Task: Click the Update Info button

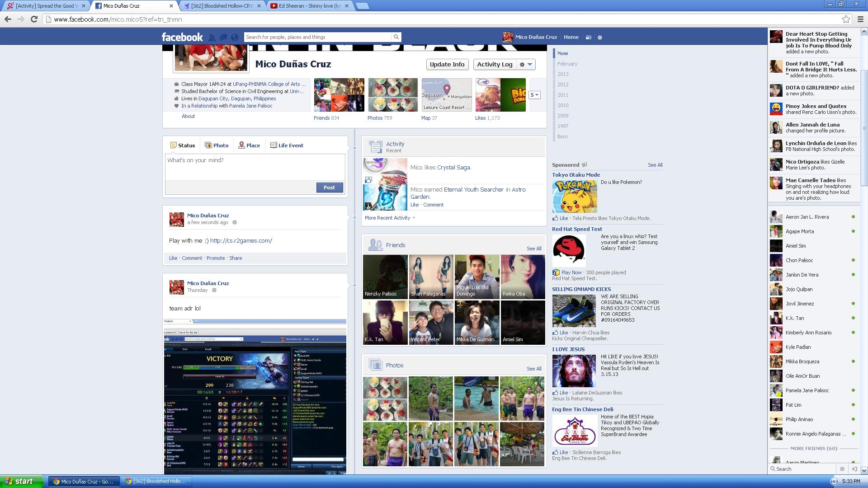Action: tap(447, 65)
